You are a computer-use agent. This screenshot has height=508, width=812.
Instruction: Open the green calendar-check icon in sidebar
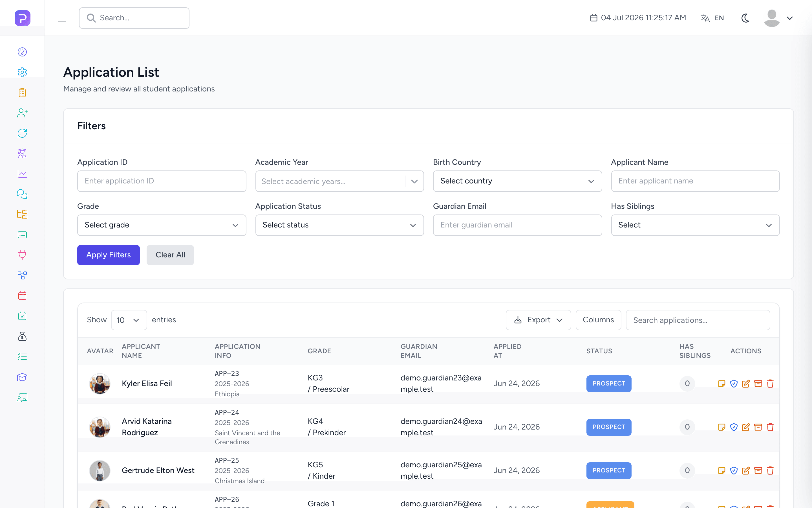[22, 316]
